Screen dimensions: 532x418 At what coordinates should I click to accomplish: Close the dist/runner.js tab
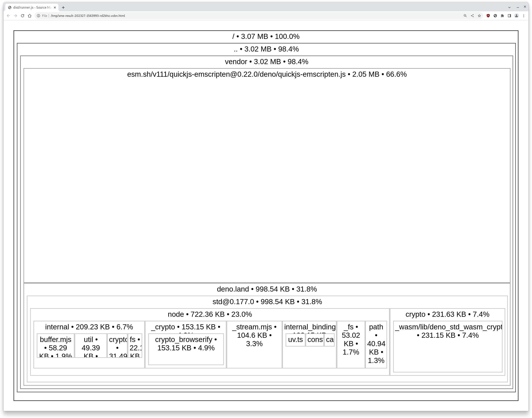55,8
